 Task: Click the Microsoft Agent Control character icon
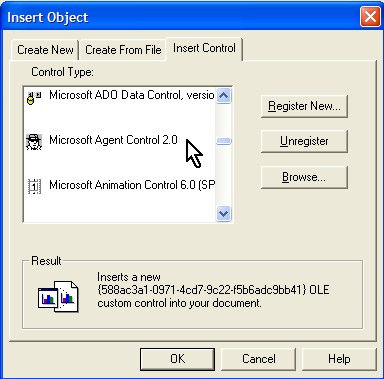34,142
